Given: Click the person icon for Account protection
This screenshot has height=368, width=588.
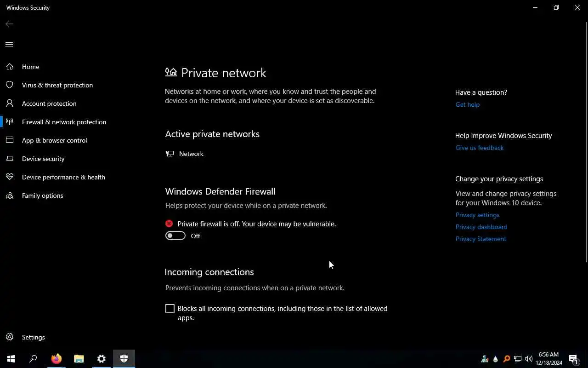Looking at the screenshot, I should pos(10,103).
